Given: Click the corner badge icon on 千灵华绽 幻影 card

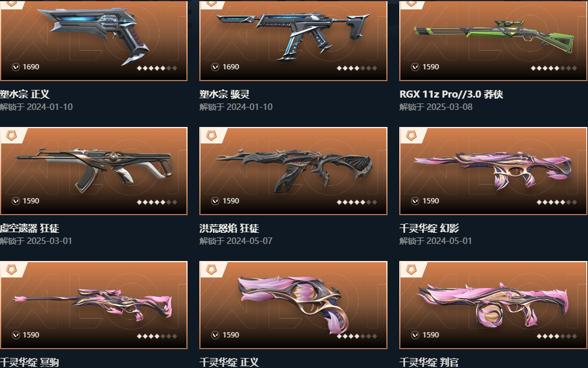Looking at the screenshot, I should click(x=412, y=136).
